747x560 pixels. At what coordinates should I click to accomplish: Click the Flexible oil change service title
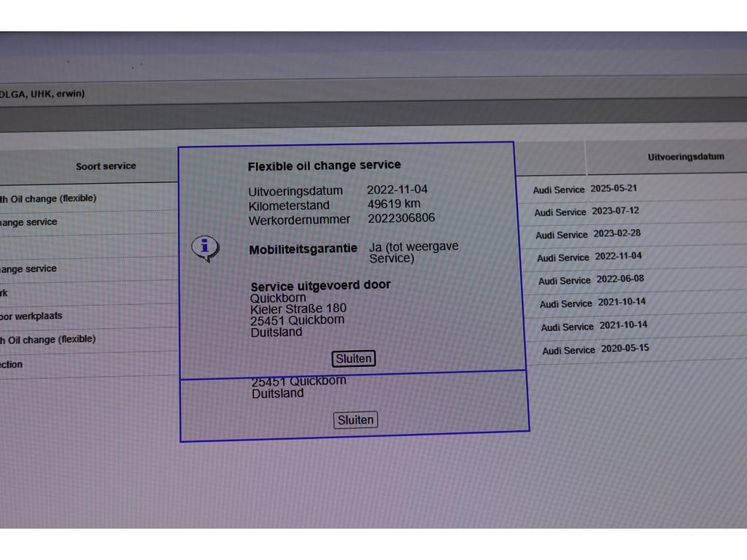pyautogui.click(x=324, y=166)
